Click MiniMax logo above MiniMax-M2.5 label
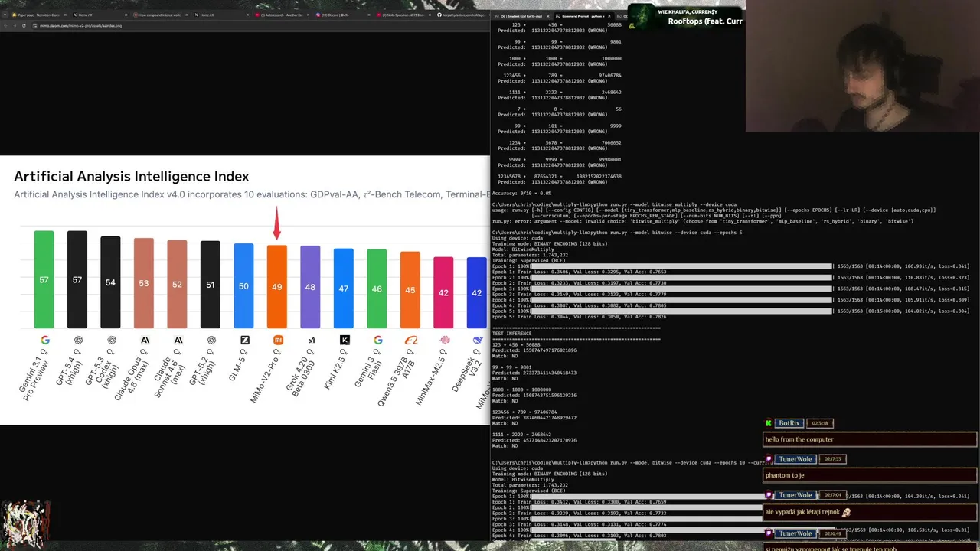 pyautogui.click(x=445, y=340)
